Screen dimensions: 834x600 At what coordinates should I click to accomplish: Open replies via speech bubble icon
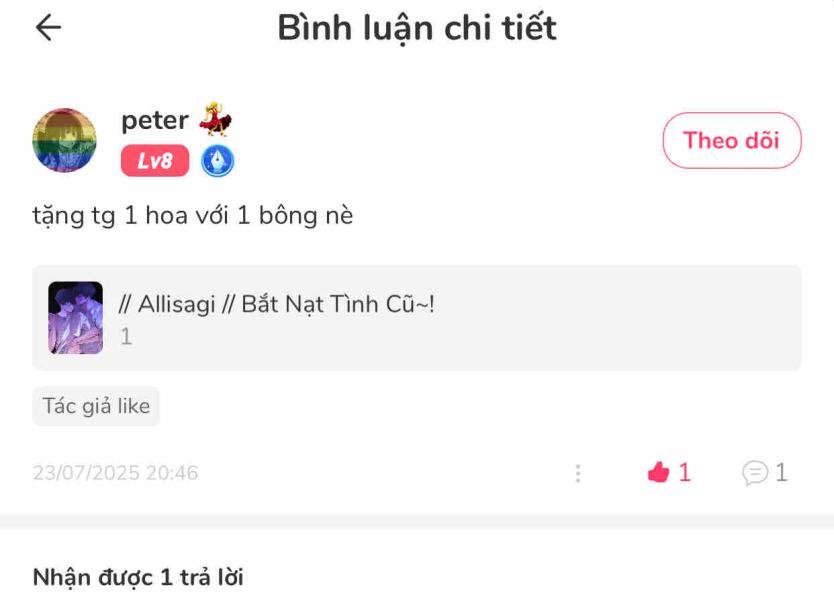[x=755, y=472]
